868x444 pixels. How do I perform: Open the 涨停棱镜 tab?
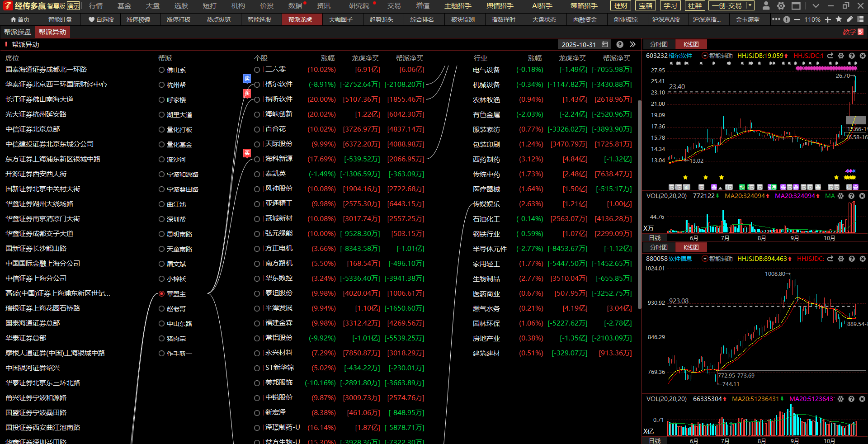[x=138, y=19]
